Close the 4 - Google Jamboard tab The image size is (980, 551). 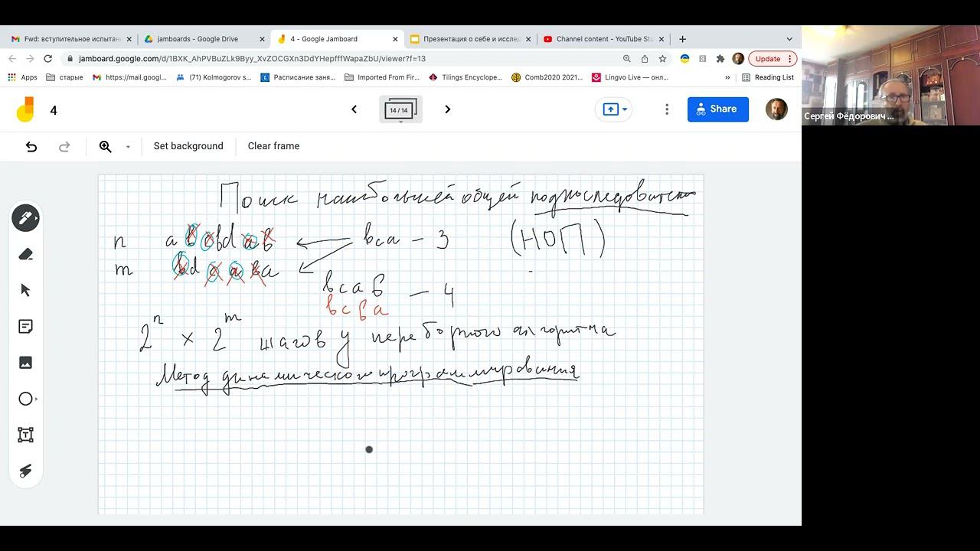[x=395, y=39]
